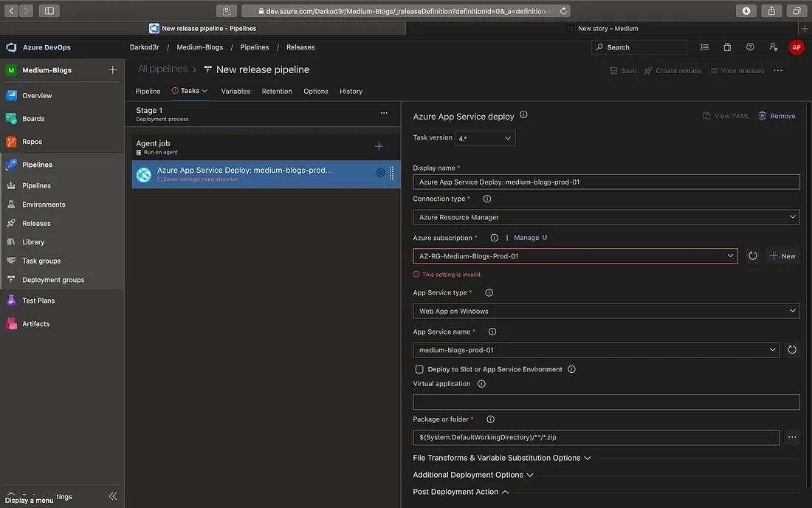Switch to the Variables tab

tap(235, 91)
